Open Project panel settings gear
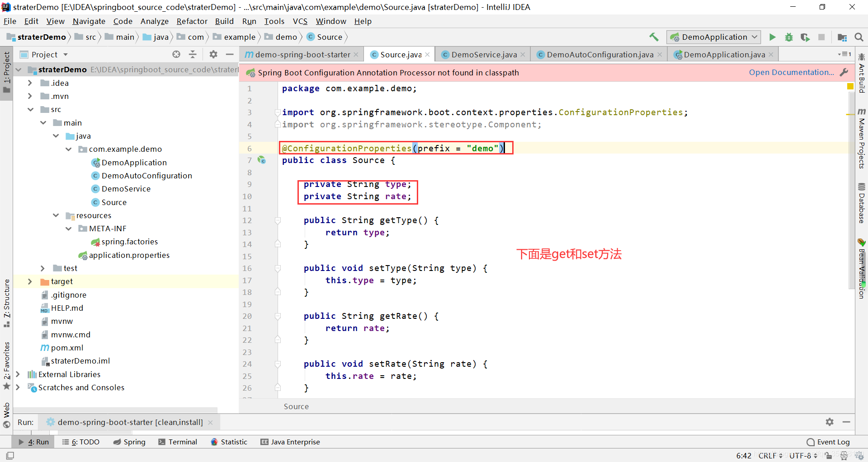868x462 pixels. [x=213, y=55]
